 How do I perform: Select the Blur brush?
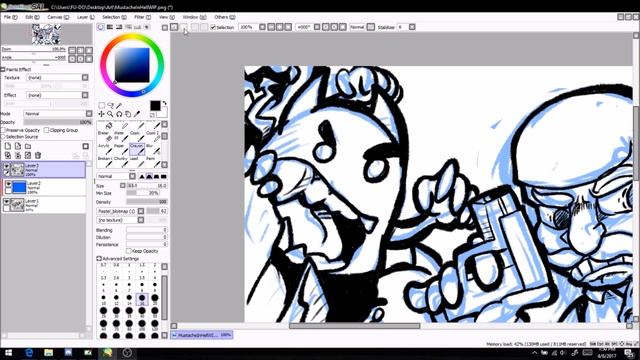(152, 149)
